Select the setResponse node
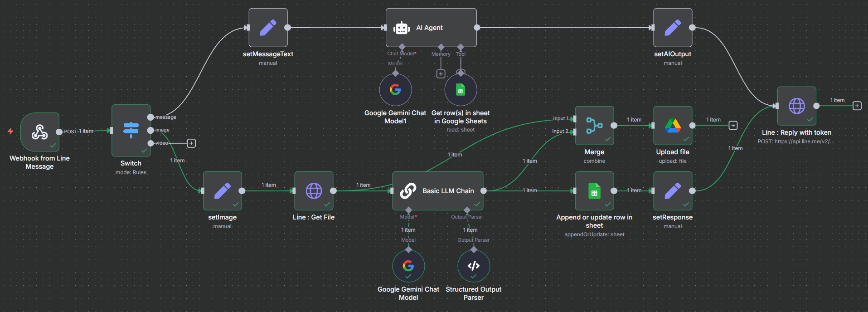This screenshot has height=312, width=868. (673, 191)
